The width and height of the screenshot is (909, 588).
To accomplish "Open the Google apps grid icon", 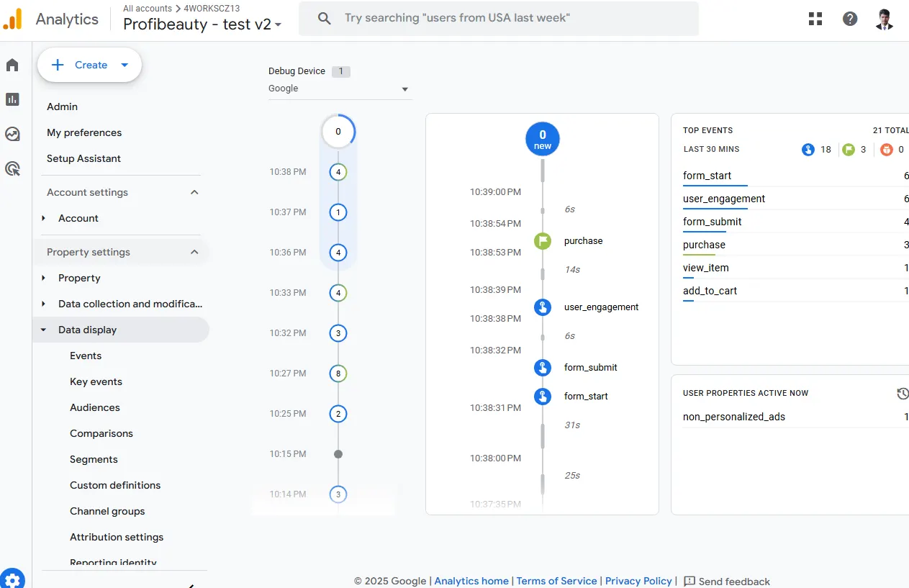I will click(815, 19).
